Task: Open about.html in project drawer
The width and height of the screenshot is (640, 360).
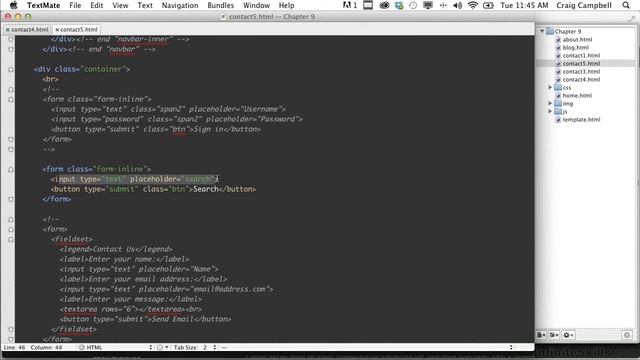Action: pos(577,40)
